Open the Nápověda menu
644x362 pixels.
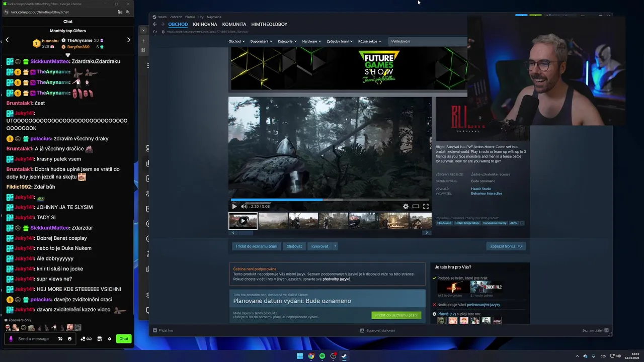(214, 17)
